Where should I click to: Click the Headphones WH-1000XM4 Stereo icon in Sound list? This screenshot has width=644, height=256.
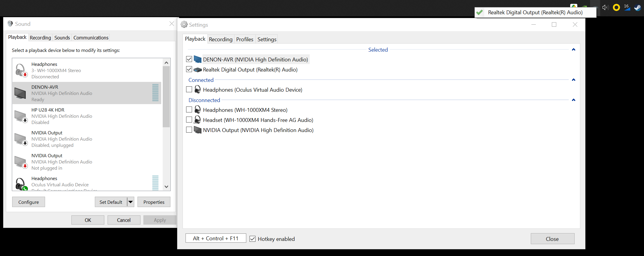[21, 70]
